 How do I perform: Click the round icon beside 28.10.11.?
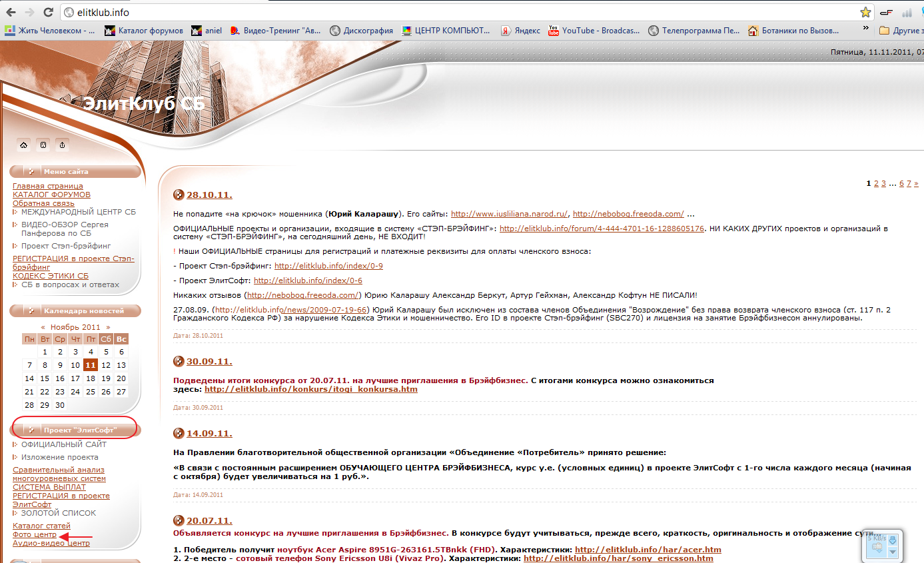coord(178,195)
